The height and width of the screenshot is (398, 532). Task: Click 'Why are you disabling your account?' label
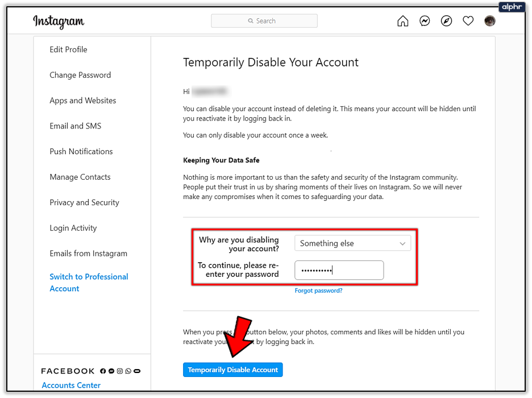[x=239, y=244]
